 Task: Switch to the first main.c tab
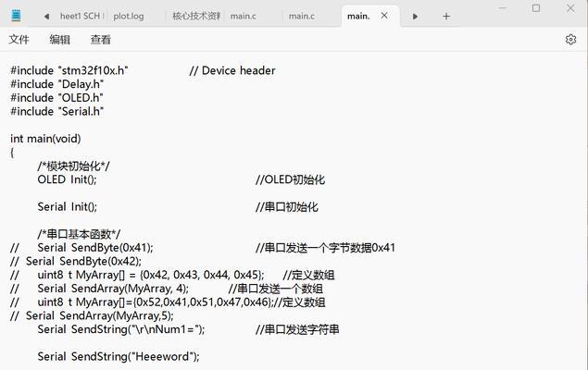243,16
